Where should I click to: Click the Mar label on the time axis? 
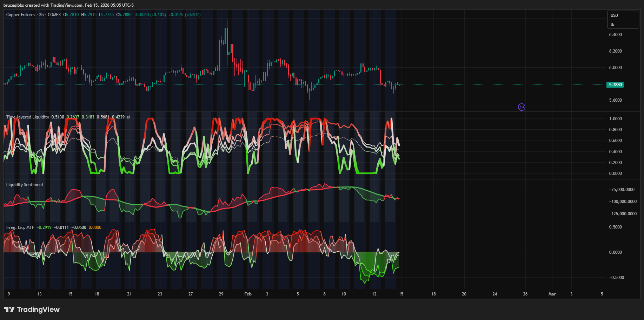tap(552, 294)
